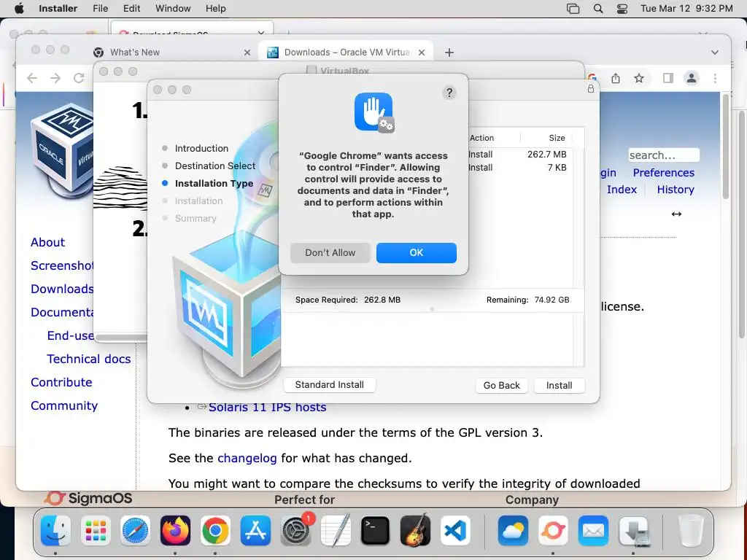Screen dimensions: 747x560
Task: Click the Standard Install button
Action: 329,385
